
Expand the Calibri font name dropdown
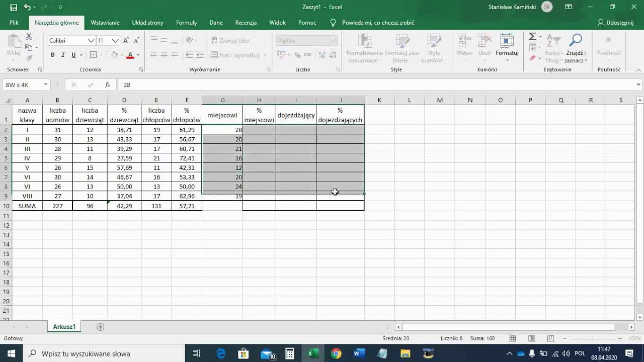tap(91, 41)
